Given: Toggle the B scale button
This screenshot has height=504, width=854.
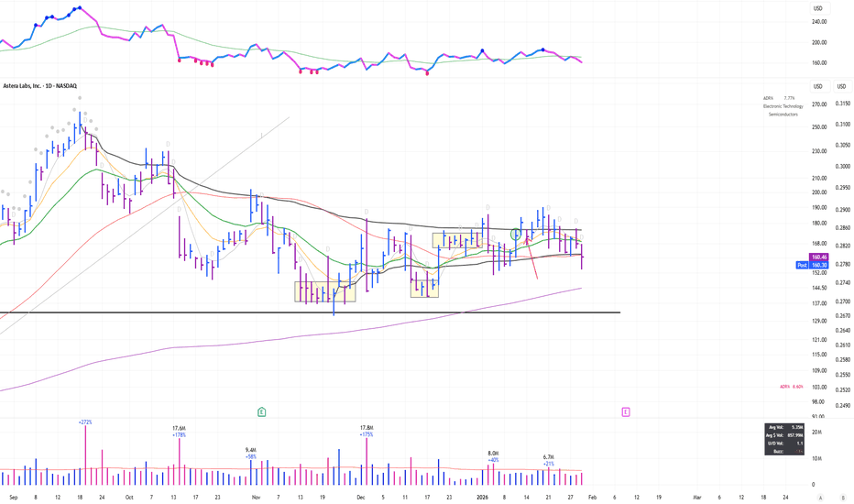Looking at the screenshot, I should 843,498.
